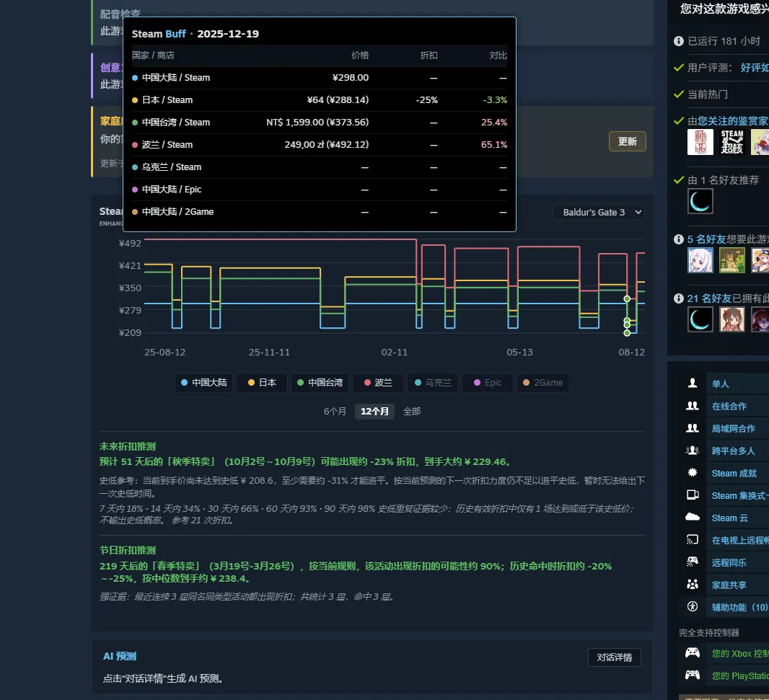Viewport: 769px width, 700px height.
Task: Click the Steam 成就 achievements star icon
Action: [x=692, y=472]
